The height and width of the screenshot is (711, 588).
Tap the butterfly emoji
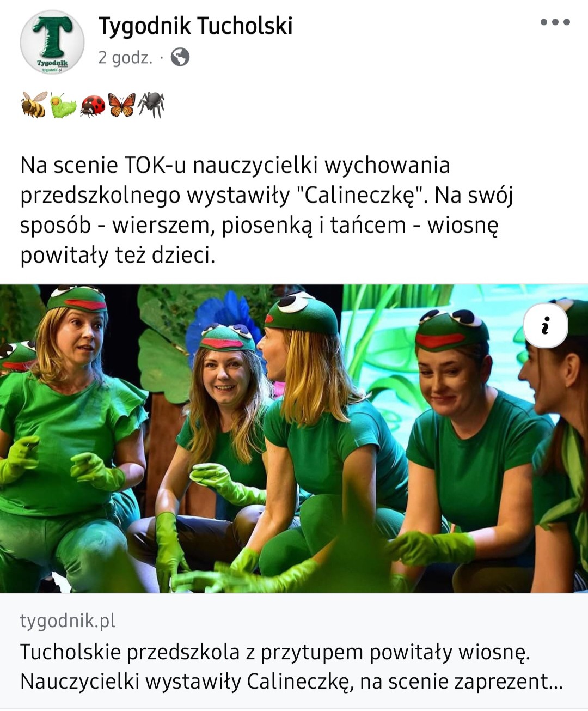click(x=122, y=105)
